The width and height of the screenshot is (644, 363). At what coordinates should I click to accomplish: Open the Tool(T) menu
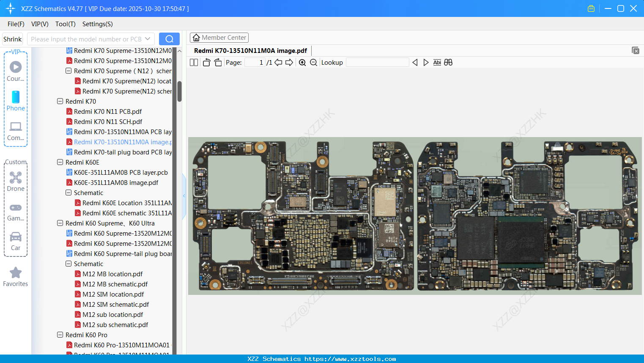pyautogui.click(x=65, y=24)
